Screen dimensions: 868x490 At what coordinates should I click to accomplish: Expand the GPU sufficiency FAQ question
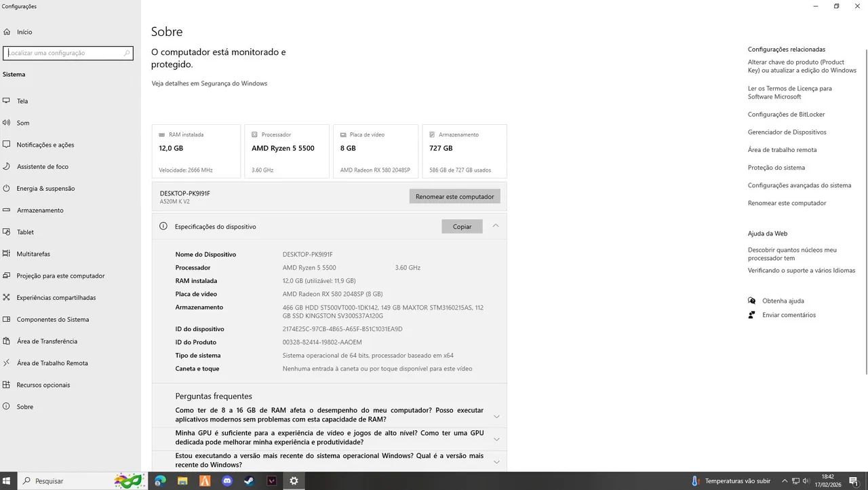tap(496, 438)
